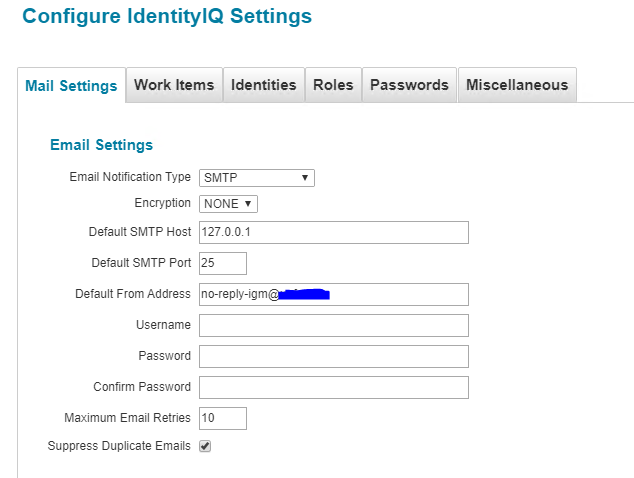Image resolution: width=634 pixels, height=478 pixels.
Task: Select the Roles tab
Action: [x=333, y=85]
